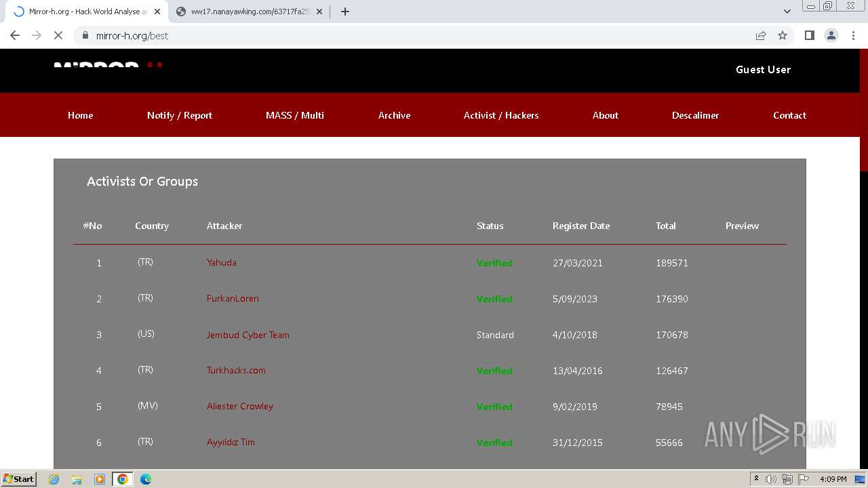Click the Register Date column header
Viewport: 868px width, 488px height.
point(581,226)
